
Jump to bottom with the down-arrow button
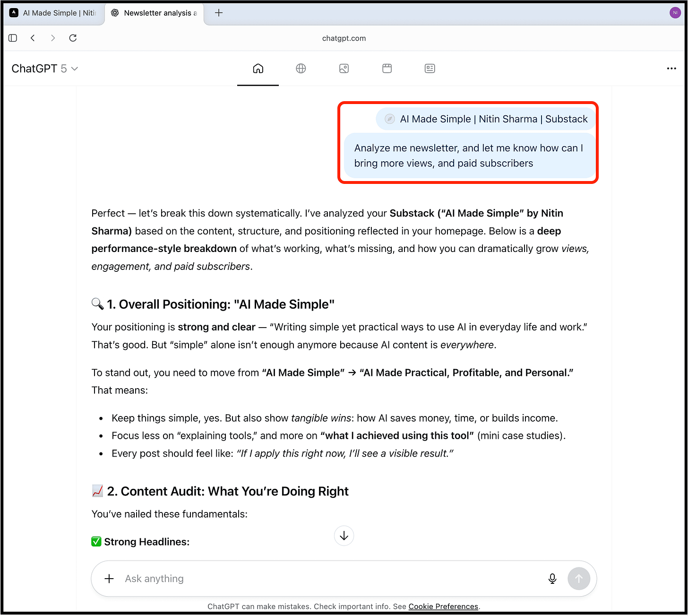(344, 536)
